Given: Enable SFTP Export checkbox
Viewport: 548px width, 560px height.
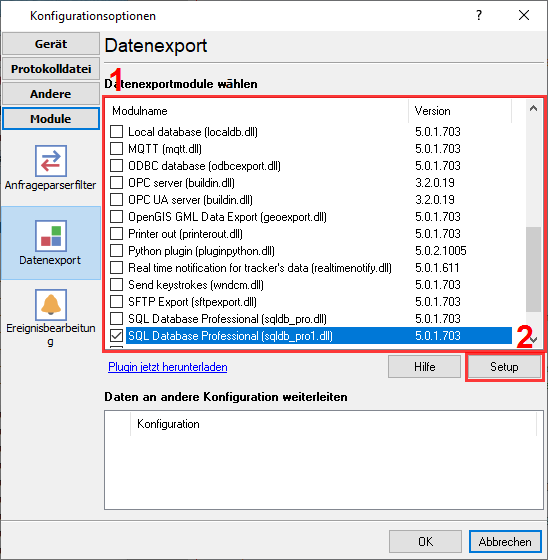Looking at the screenshot, I should point(116,302).
